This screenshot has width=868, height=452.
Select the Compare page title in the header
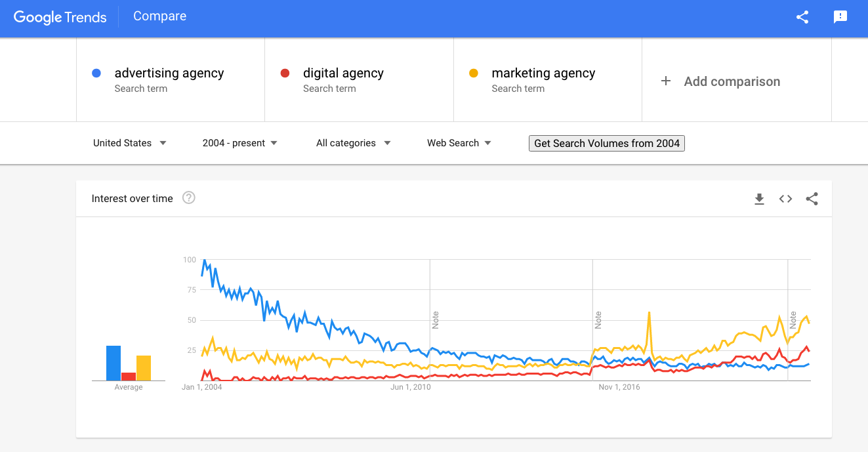coord(159,16)
